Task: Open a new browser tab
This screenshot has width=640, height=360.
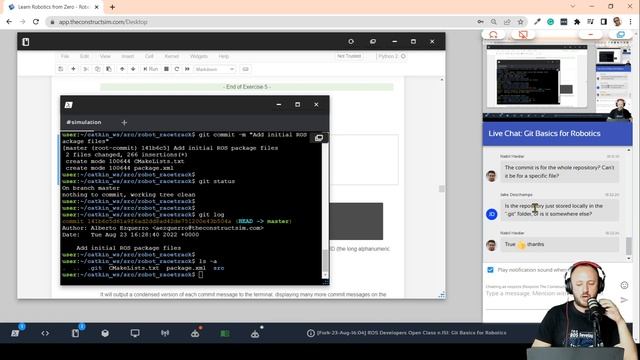Action: [x=112, y=7]
